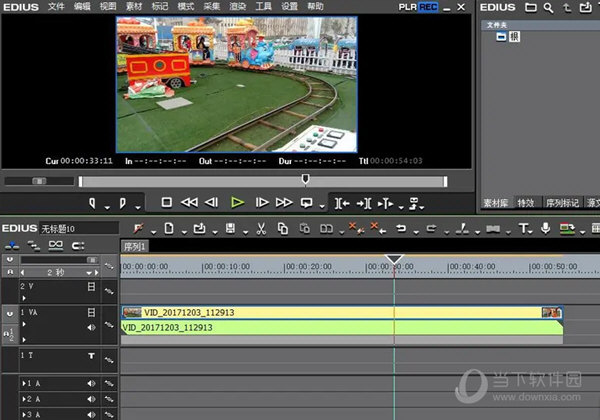Click the Fast Forward button
Screen dimensions: 600x420
[x=284, y=202]
